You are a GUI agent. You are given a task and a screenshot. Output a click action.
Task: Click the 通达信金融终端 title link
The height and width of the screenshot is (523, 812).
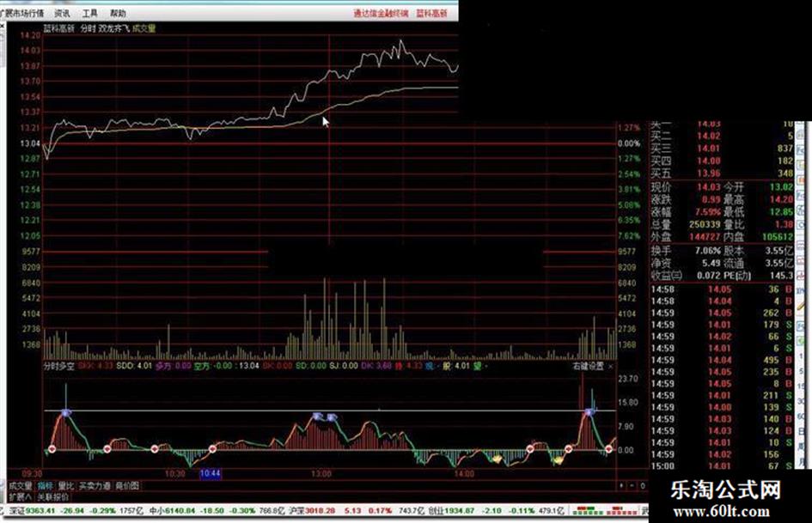[382, 13]
